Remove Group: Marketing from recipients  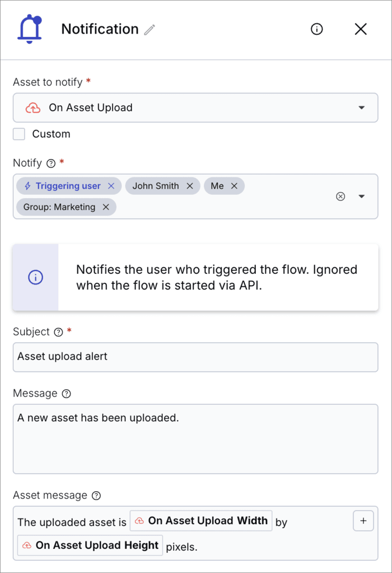click(106, 207)
